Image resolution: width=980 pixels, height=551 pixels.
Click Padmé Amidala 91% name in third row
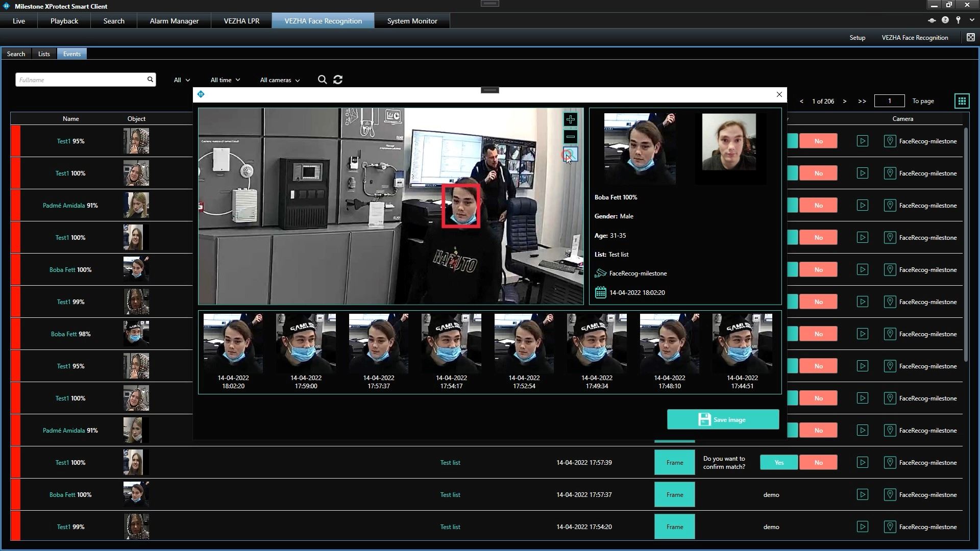click(x=70, y=206)
